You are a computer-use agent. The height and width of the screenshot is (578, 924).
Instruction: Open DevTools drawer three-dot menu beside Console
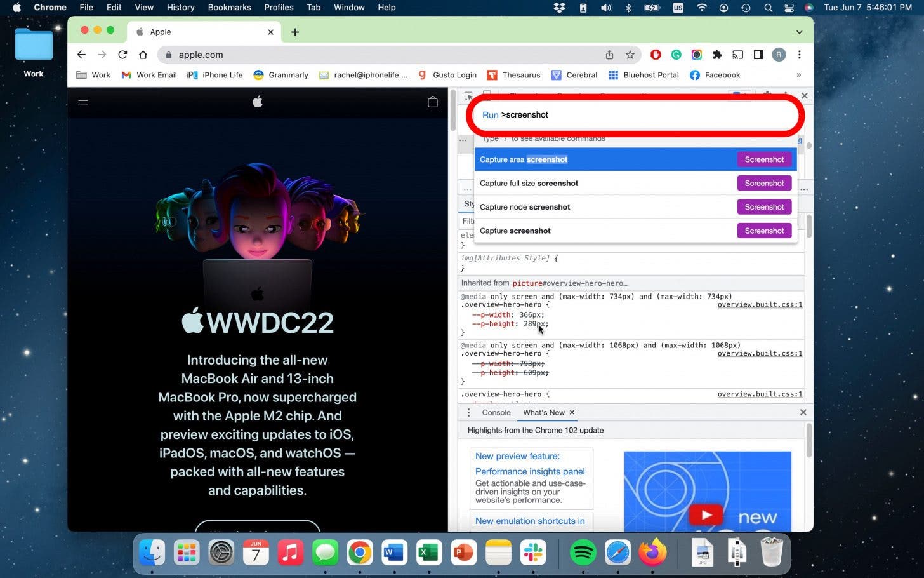pyautogui.click(x=468, y=412)
